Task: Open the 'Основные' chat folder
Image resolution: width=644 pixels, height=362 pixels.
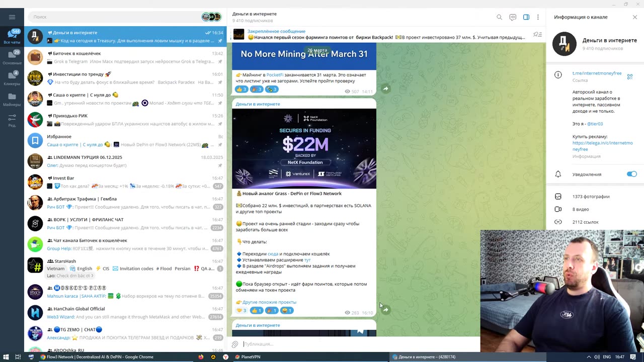Action: click(x=12, y=57)
